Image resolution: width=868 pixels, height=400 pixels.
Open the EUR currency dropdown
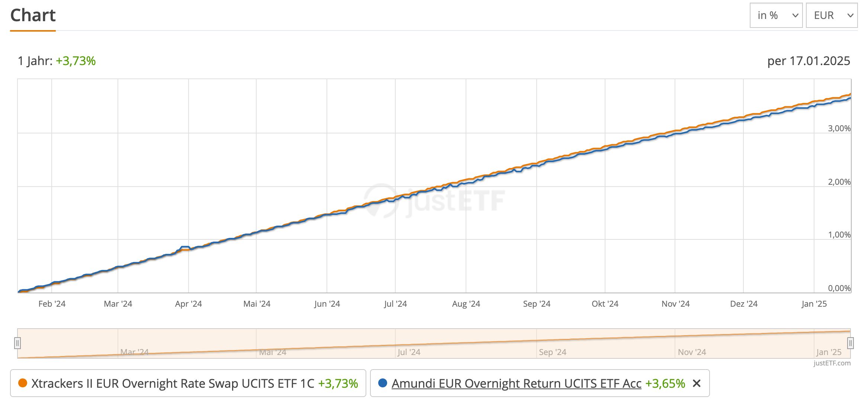tap(832, 15)
